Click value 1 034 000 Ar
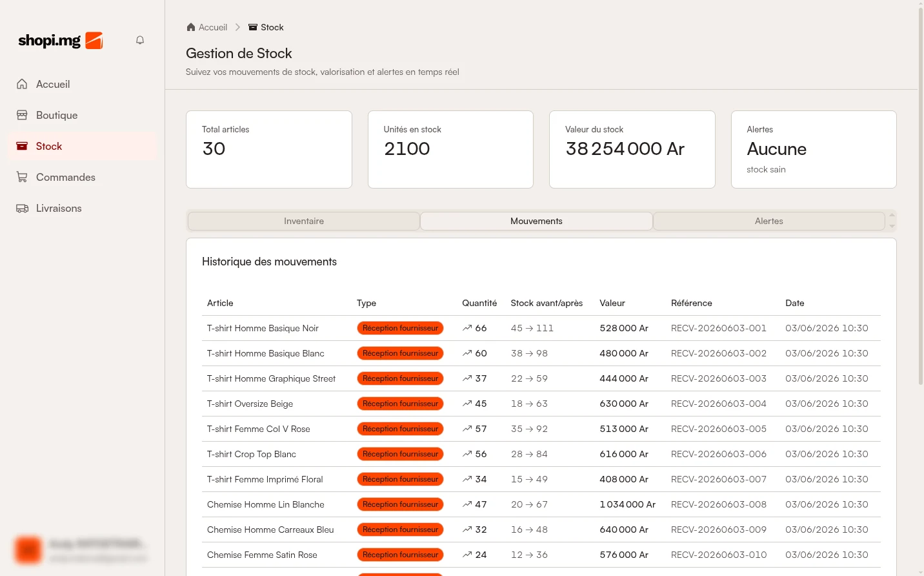Image resolution: width=924 pixels, height=576 pixels. (x=627, y=504)
